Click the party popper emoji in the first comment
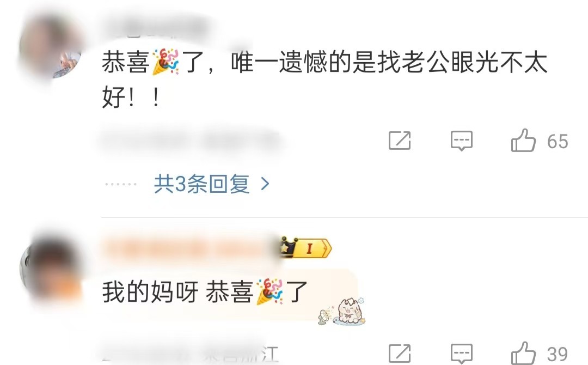The width and height of the screenshot is (588, 365). [166, 62]
